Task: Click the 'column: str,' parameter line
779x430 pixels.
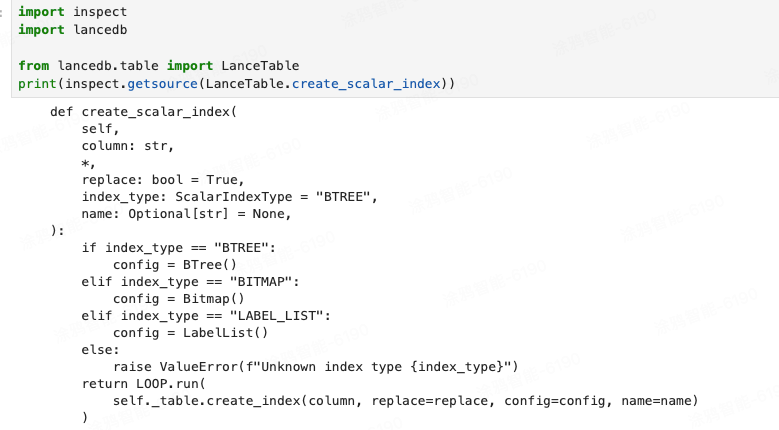Action: pos(128,146)
